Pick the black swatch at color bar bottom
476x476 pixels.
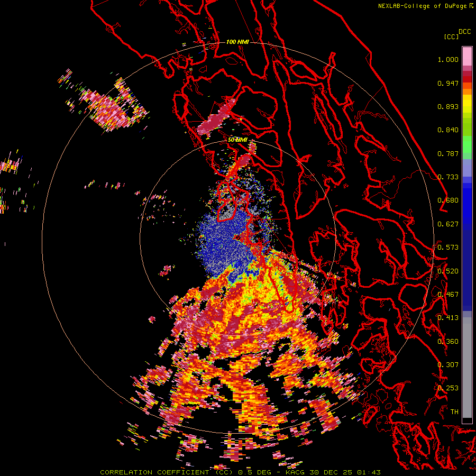467,420
